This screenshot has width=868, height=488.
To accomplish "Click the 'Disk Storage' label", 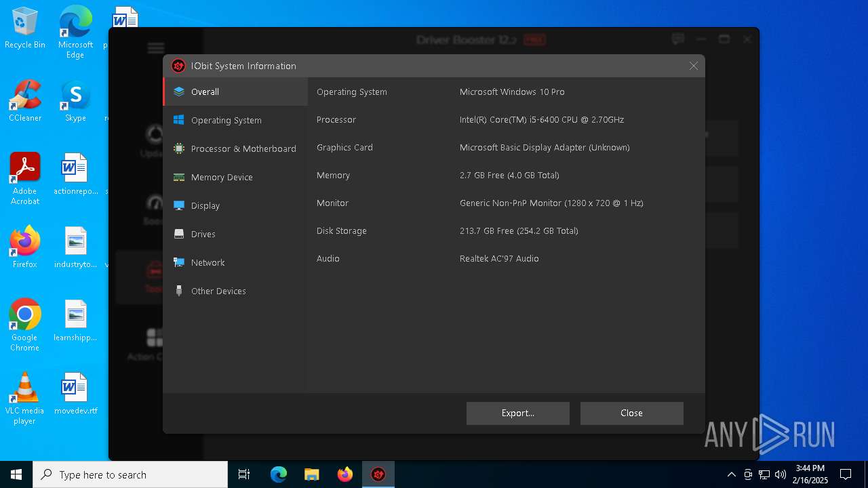I will 342,230.
